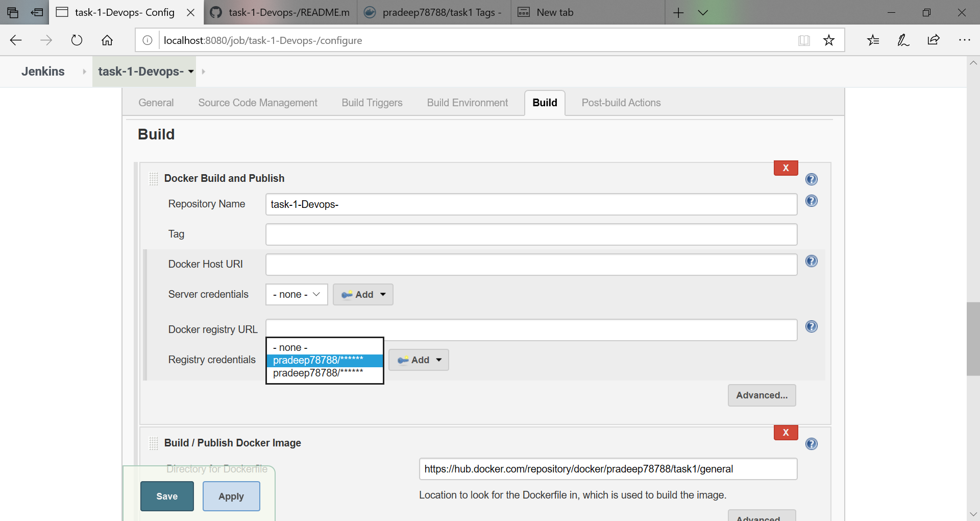The image size is (980, 521).
Task: Show the tab preview chevron
Action: point(703,12)
